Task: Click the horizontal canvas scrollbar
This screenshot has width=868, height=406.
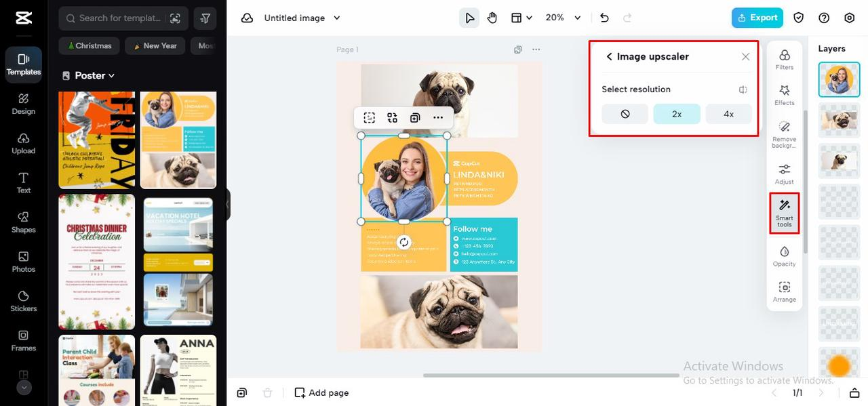Action: coord(551,375)
